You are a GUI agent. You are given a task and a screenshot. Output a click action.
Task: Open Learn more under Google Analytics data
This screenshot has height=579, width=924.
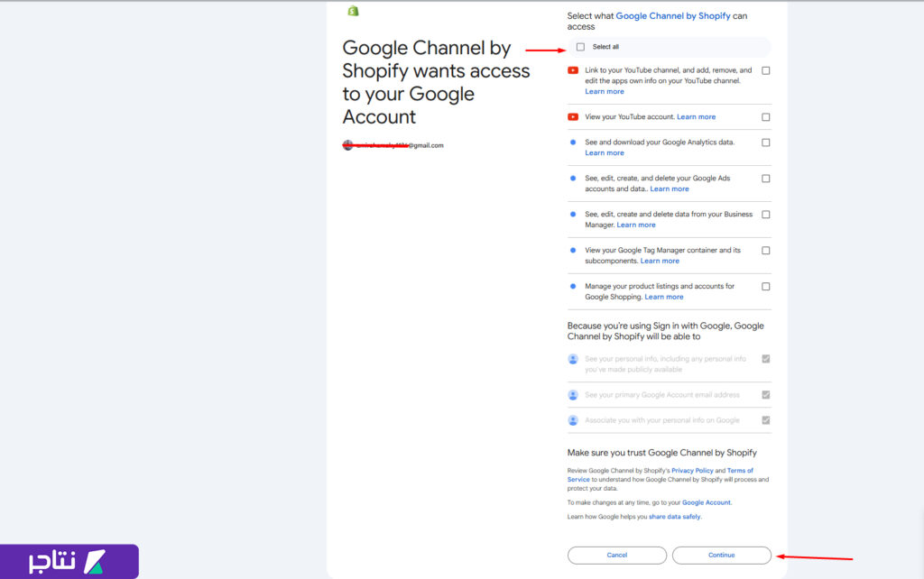(x=604, y=152)
